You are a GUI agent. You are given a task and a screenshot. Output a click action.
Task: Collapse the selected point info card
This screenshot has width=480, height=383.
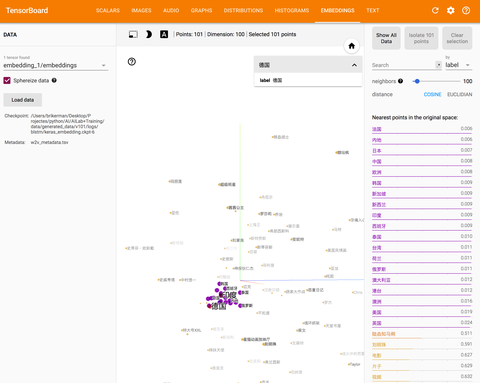[x=354, y=65]
